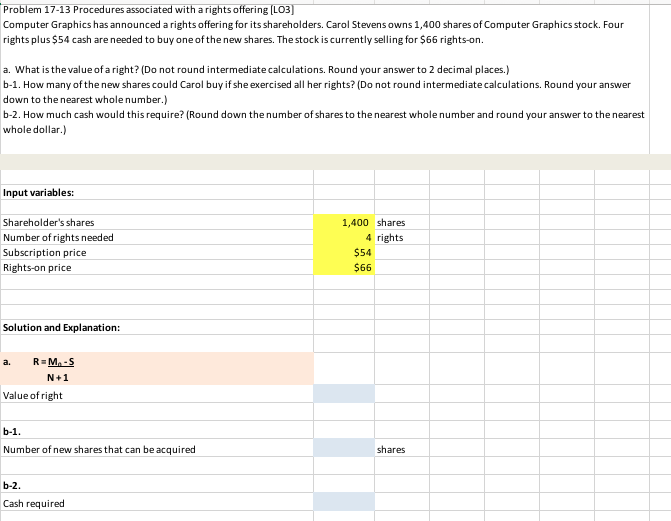Click the Problem 17-13 title line
Viewport: 671px width, 521px height.
(x=148, y=9)
